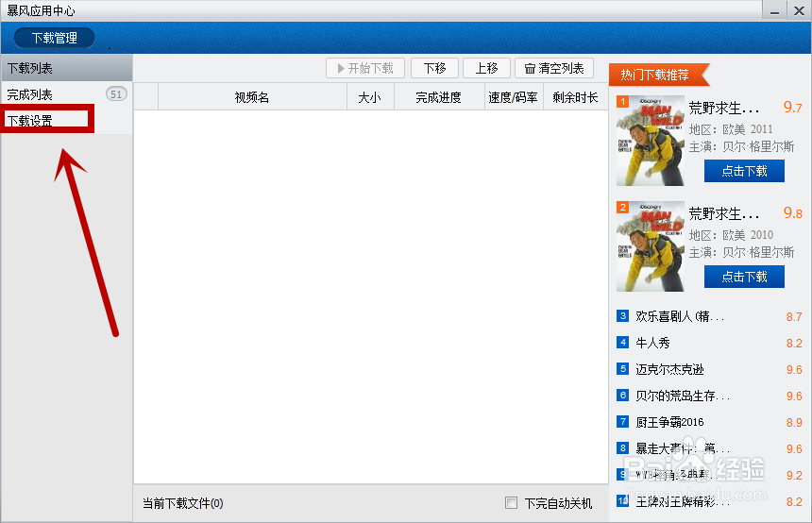Open 暴走大事件 in the recommendations
This screenshot has height=523, width=812.
[x=683, y=448]
